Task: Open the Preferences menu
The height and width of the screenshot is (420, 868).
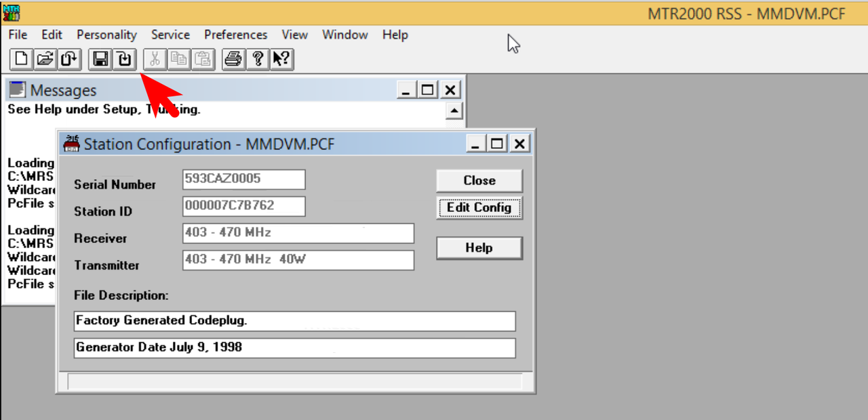Action: 236,35
